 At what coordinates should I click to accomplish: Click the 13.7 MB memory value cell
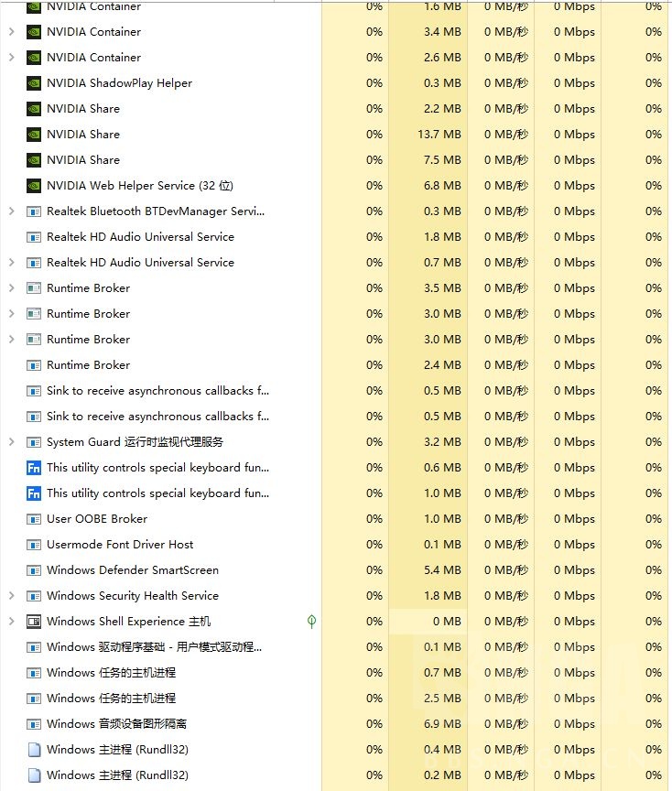coord(439,135)
